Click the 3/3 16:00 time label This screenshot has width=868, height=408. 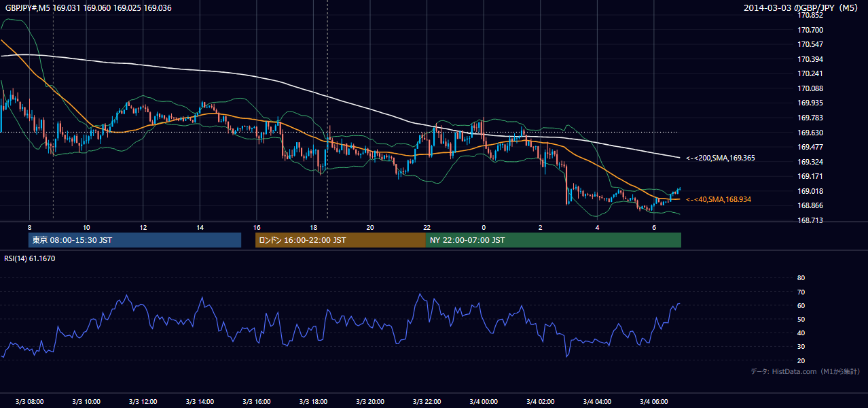point(257,401)
